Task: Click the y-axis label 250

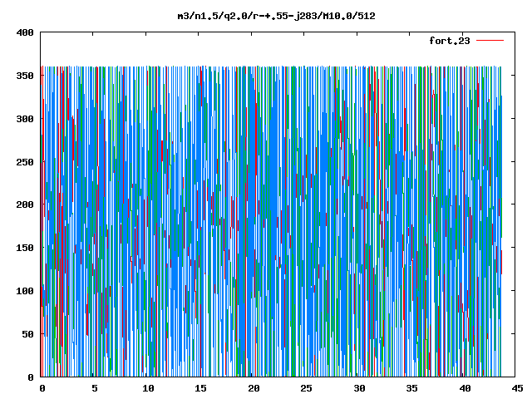Action: click(25, 162)
